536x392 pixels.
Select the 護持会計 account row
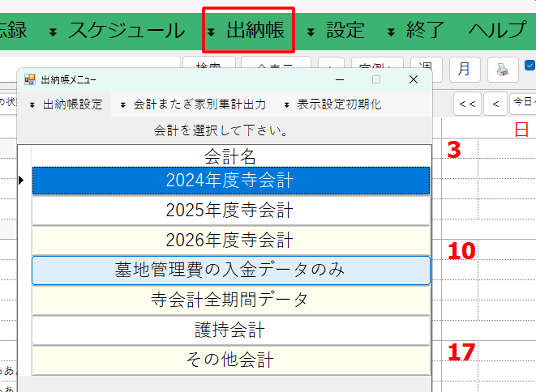pyautogui.click(x=230, y=330)
